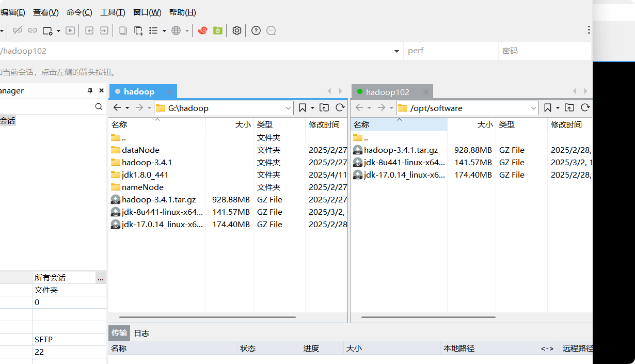This screenshot has width=635, height=364.
Task: Click the new window (duplicate plus) toolbar icon
Action: (138, 30)
